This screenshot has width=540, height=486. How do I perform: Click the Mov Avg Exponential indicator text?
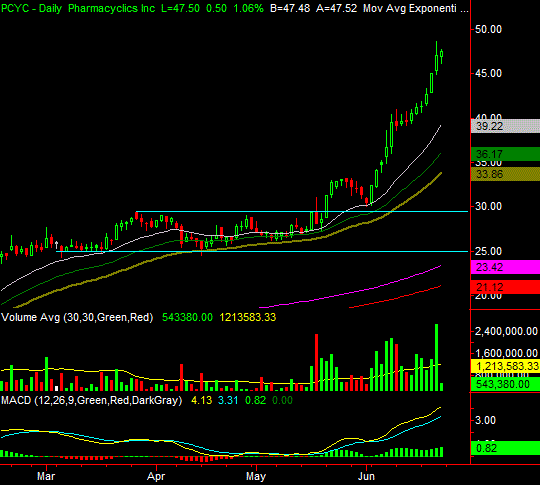[x=416, y=8]
